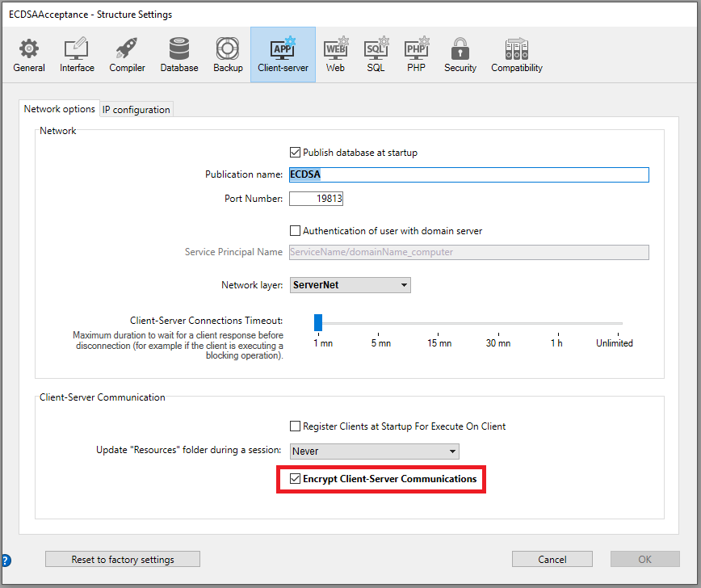Screen dimensions: 701x588
Task: Click the OK button
Action: 645,560
